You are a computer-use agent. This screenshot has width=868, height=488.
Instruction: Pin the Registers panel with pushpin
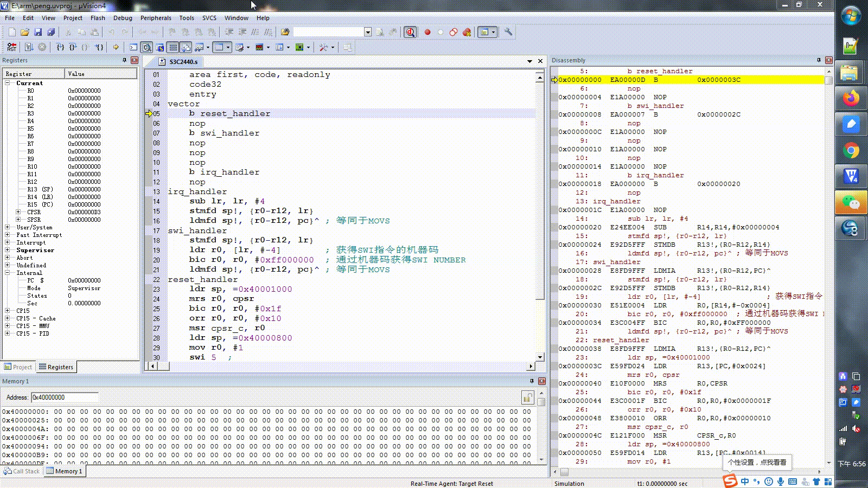coord(125,60)
